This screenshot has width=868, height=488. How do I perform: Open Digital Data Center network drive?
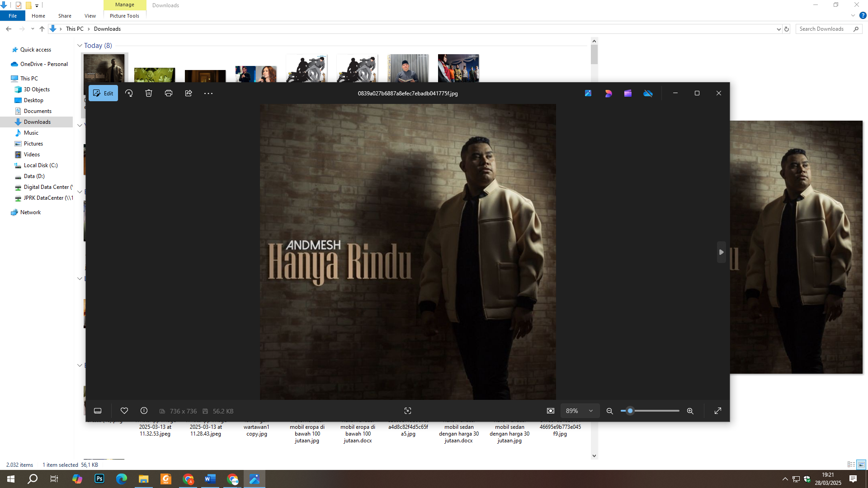[48, 187]
